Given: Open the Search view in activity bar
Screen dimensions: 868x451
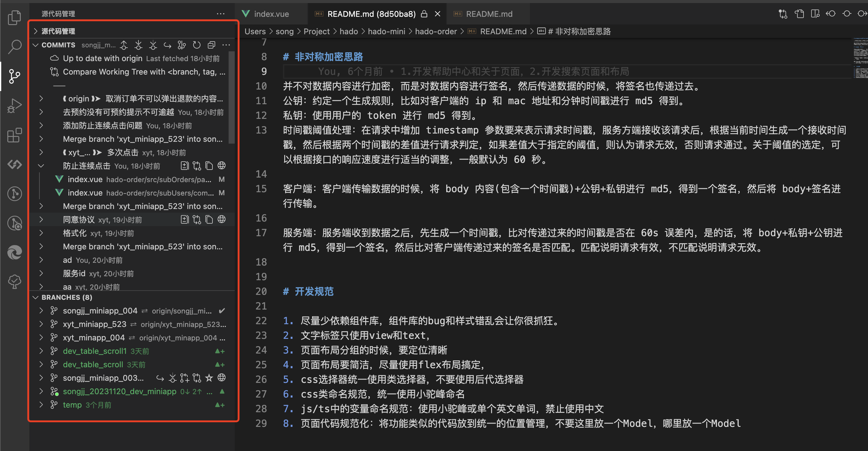Looking at the screenshot, I should (x=14, y=46).
